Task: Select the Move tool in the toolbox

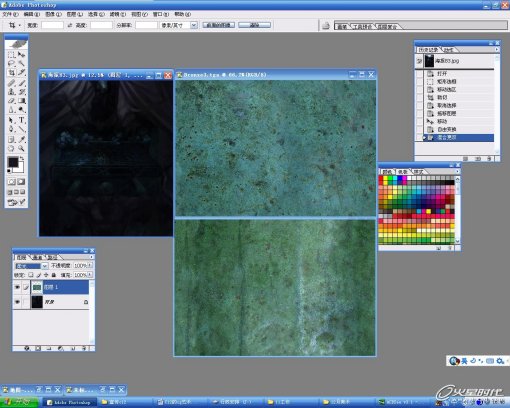Action: click(22, 55)
